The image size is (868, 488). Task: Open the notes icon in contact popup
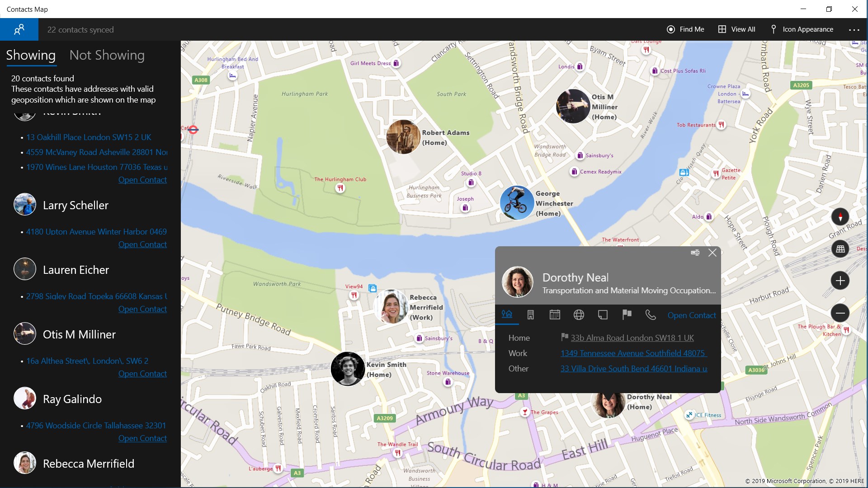pos(603,315)
